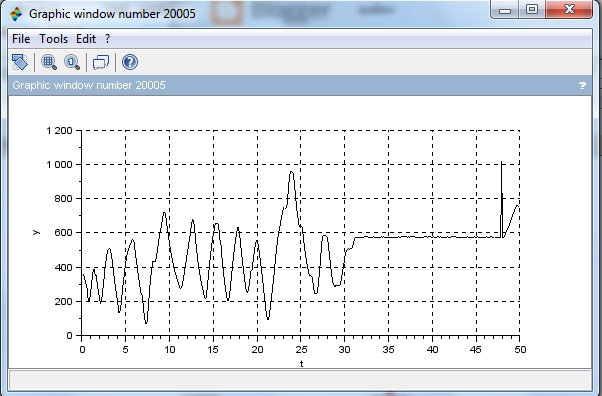Image resolution: width=602 pixels, height=396 pixels.
Task: Open the Edit menu
Action: (x=86, y=39)
